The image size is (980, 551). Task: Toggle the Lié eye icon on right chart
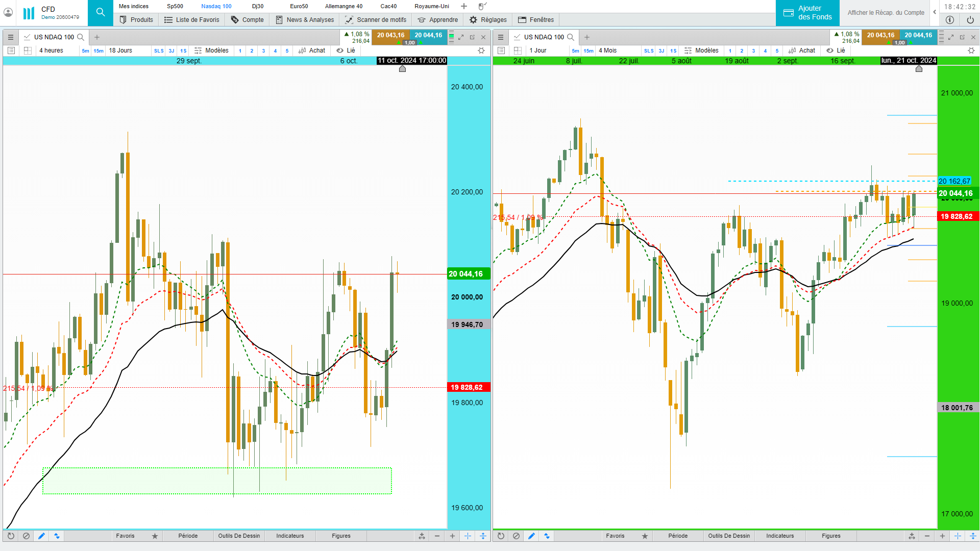tap(830, 51)
